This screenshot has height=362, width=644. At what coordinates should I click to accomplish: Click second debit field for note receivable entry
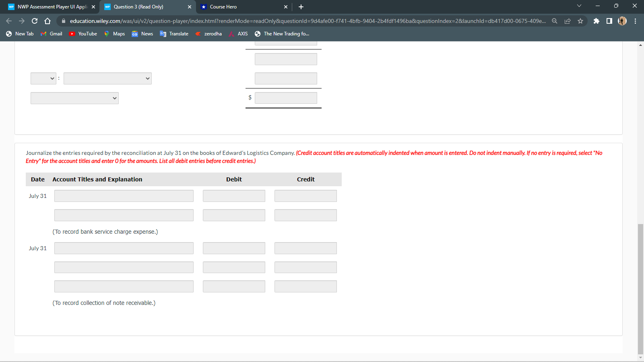click(x=234, y=267)
